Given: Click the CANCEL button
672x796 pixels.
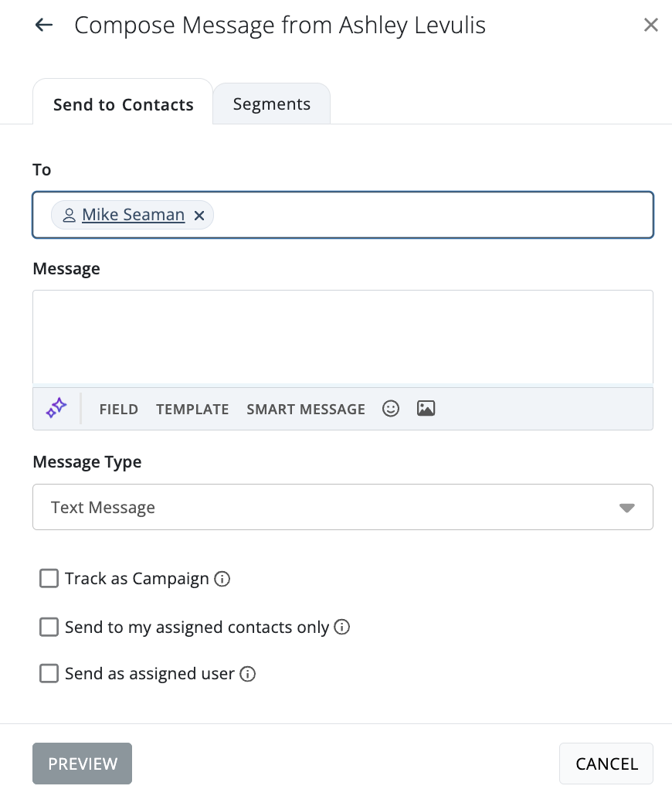Looking at the screenshot, I should point(606,764).
